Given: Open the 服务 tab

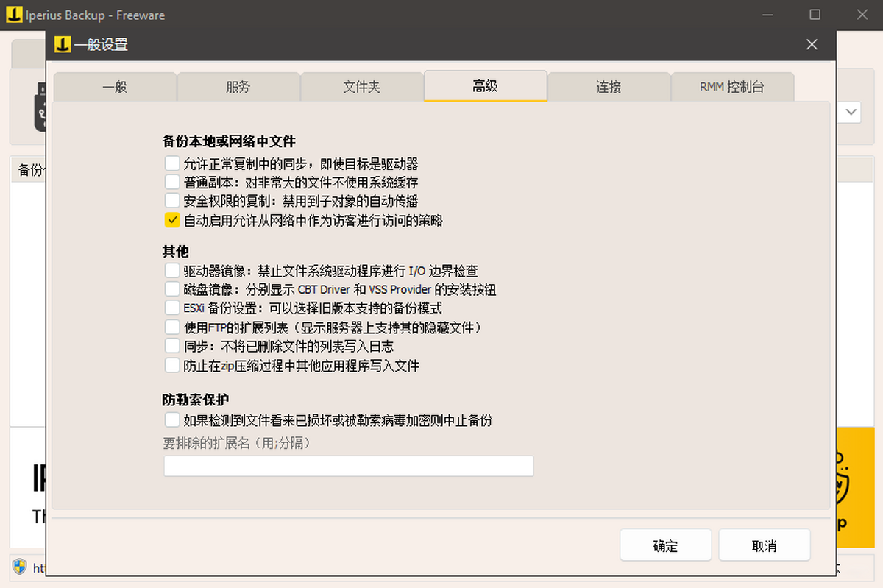Looking at the screenshot, I should 238,87.
